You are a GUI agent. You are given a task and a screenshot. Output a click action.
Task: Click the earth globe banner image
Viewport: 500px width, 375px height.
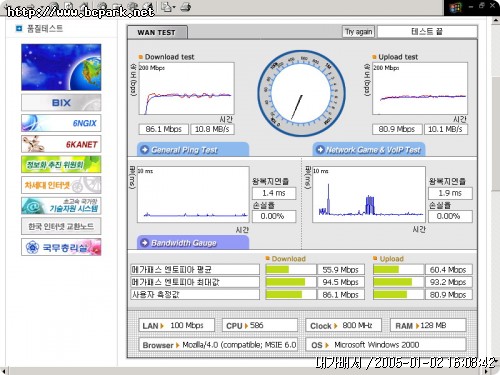61,67
